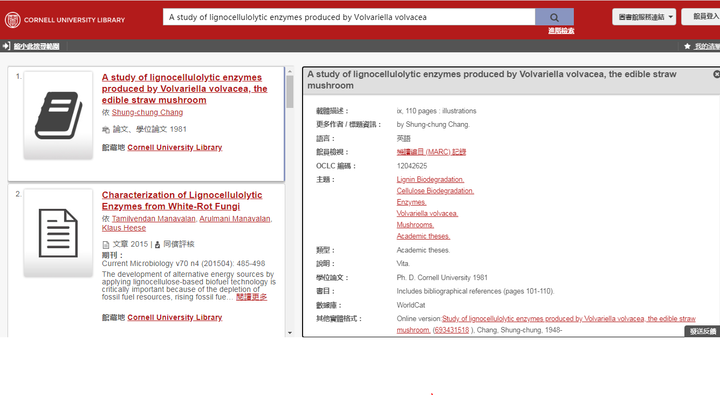Click the bibliographical references pages 101-110 text
The image size is (720, 395).
pos(475,291)
